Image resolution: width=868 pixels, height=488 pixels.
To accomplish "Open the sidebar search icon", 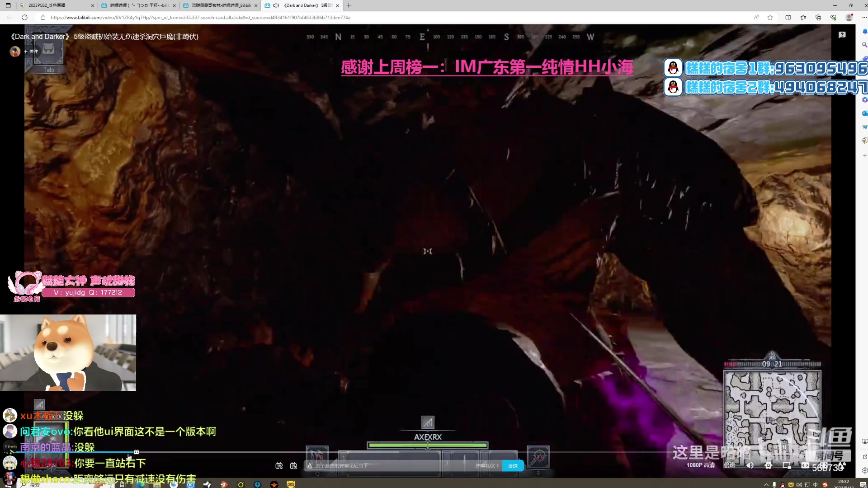I will [x=864, y=45].
